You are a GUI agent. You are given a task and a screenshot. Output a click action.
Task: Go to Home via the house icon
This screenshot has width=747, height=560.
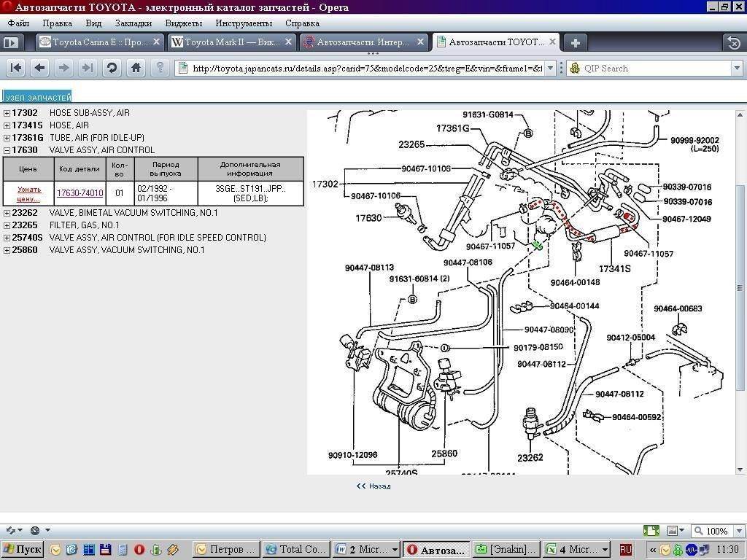point(136,68)
